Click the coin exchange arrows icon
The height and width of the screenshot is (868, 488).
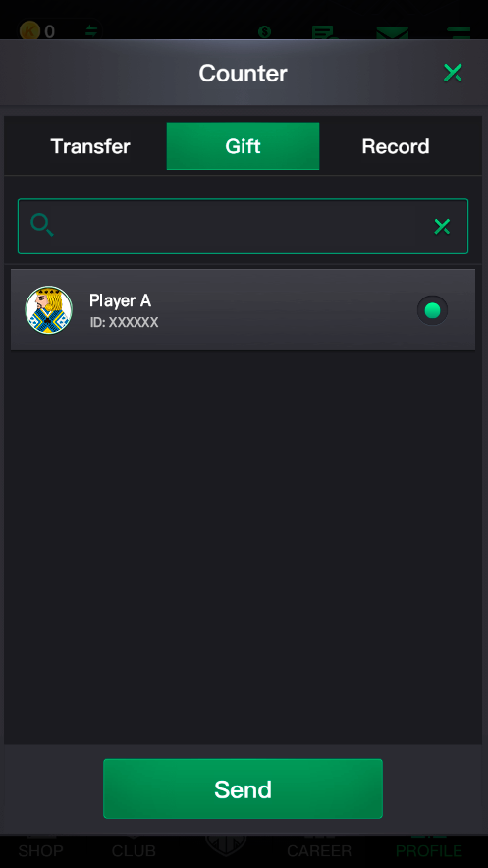pos(90,31)
